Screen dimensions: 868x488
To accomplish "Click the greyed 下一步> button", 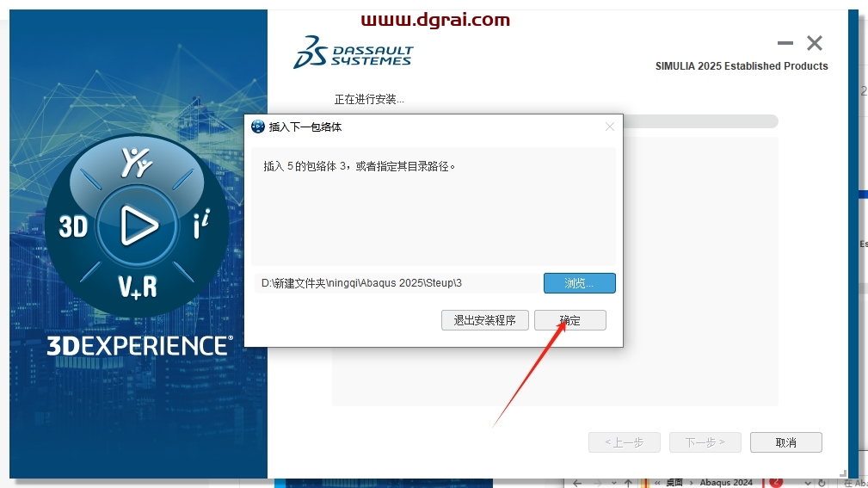I will pos(705,442).
